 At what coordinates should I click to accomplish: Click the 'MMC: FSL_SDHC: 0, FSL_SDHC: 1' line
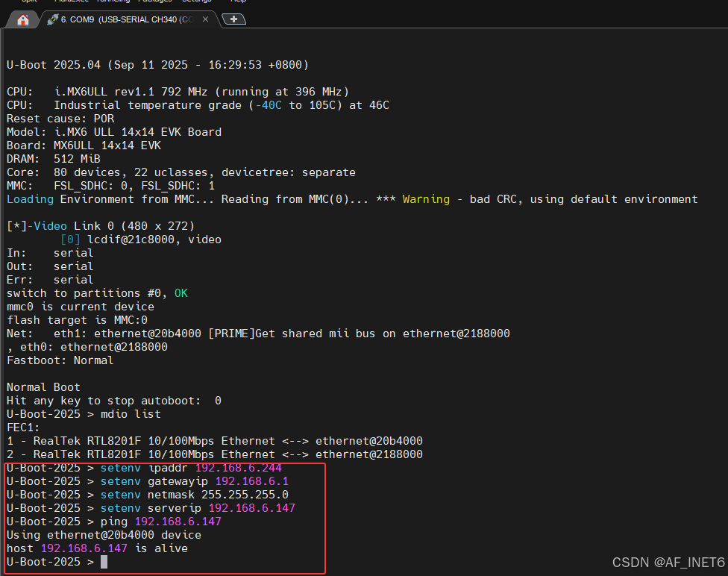[x=110, y=186]
